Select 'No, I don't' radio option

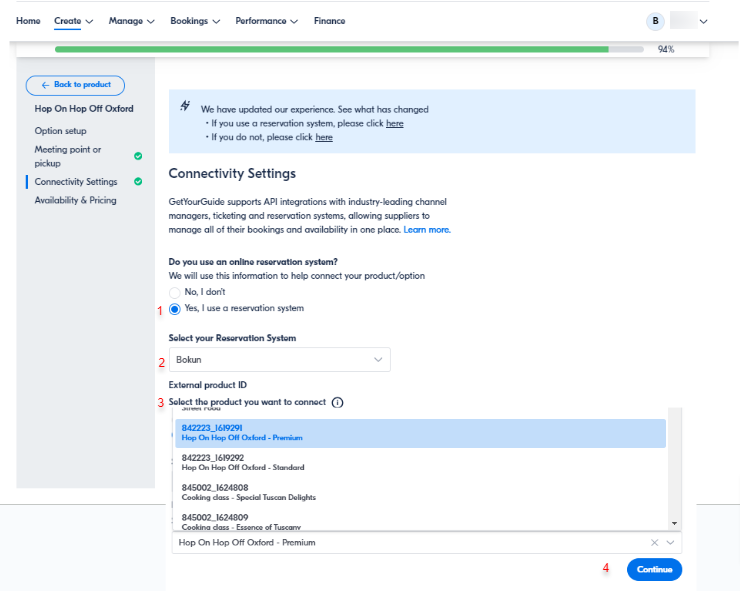tap(175, 291)
